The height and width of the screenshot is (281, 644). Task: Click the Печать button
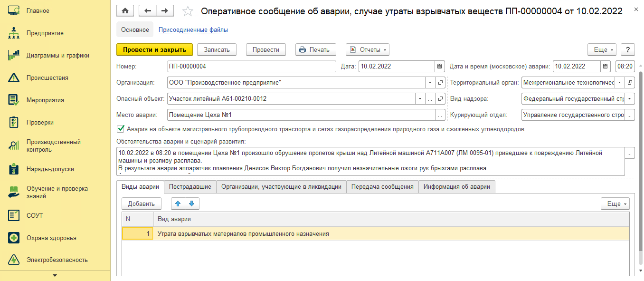tap(315, 49)
